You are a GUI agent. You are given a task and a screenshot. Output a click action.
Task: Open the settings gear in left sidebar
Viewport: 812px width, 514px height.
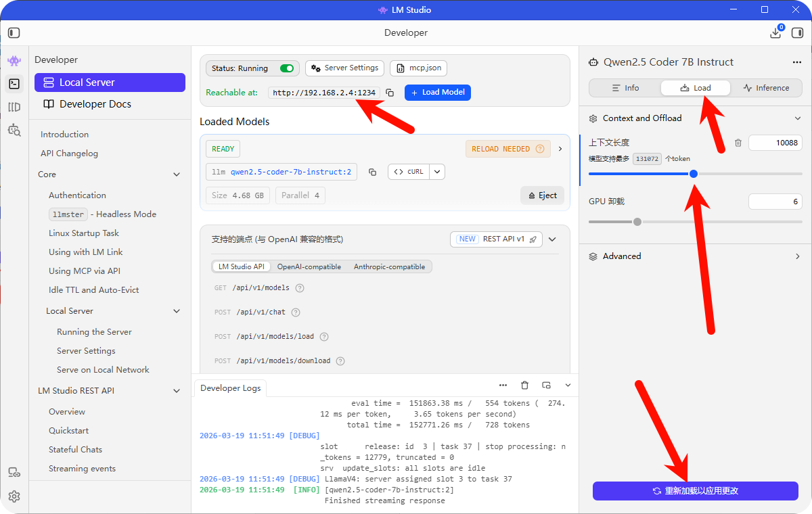pyautogui.click(x=14, y=496)
